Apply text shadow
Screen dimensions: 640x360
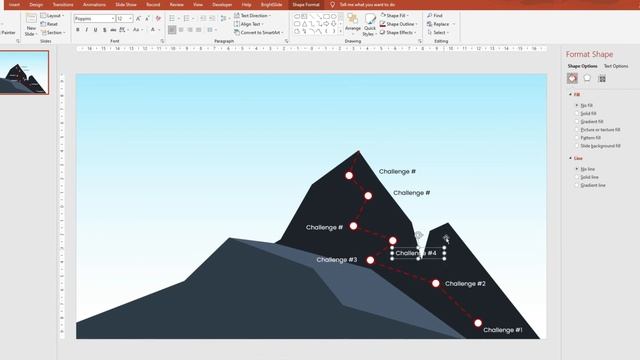coord(104,30)
